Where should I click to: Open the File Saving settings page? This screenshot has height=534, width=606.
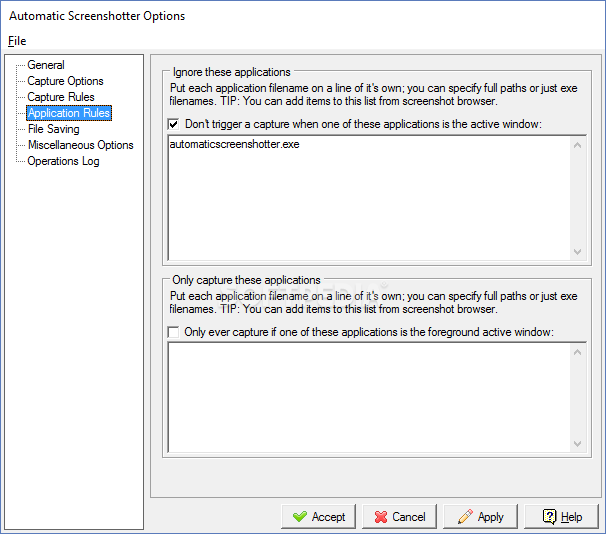53,129
